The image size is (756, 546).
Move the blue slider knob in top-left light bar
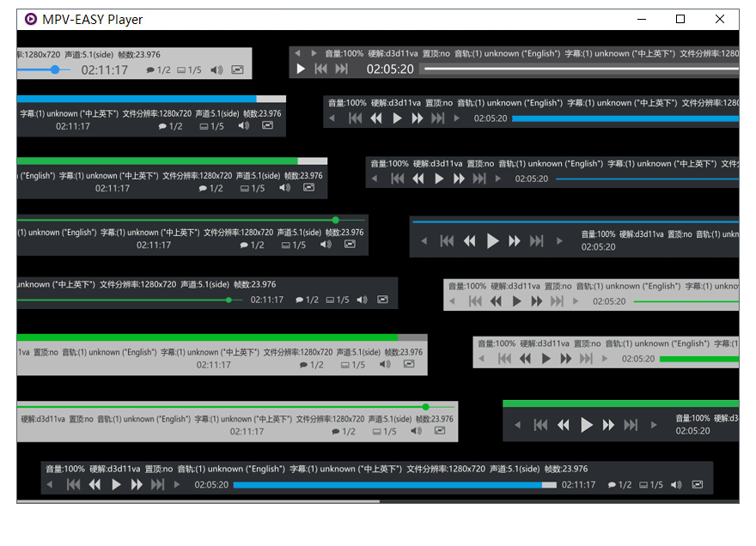point(55,70)
